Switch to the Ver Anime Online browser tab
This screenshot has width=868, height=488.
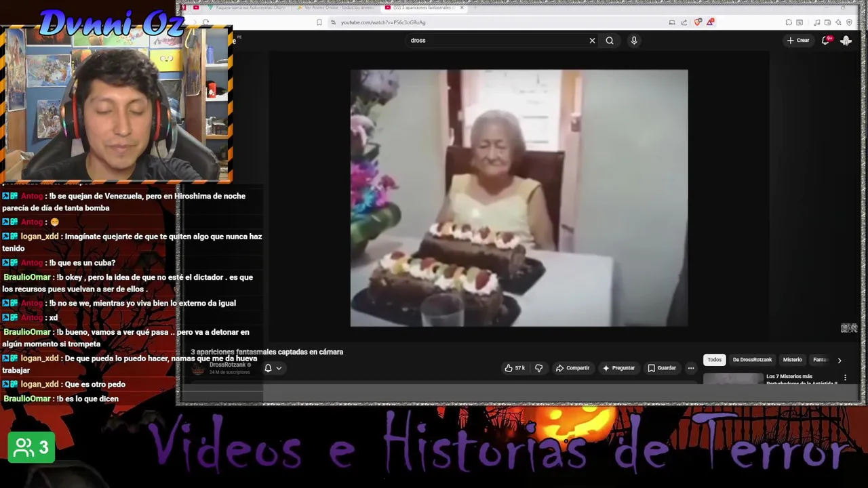(336, 7)
